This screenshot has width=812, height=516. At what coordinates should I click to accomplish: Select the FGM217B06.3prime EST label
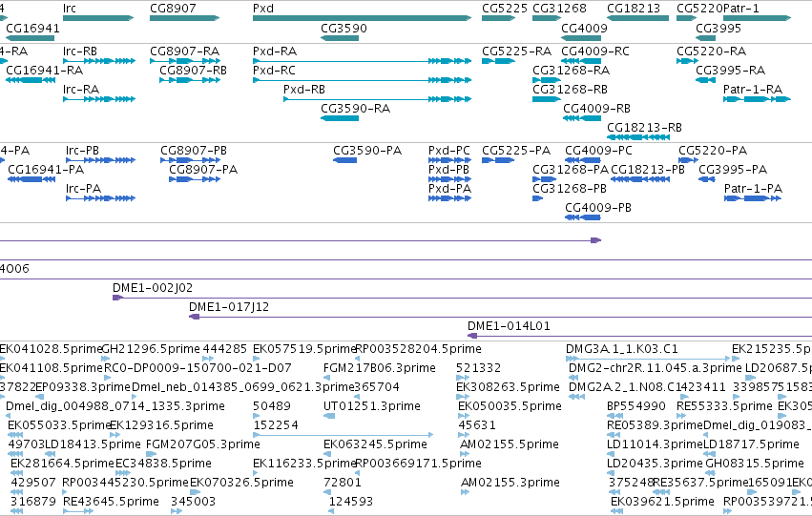(x=379, y=368)
